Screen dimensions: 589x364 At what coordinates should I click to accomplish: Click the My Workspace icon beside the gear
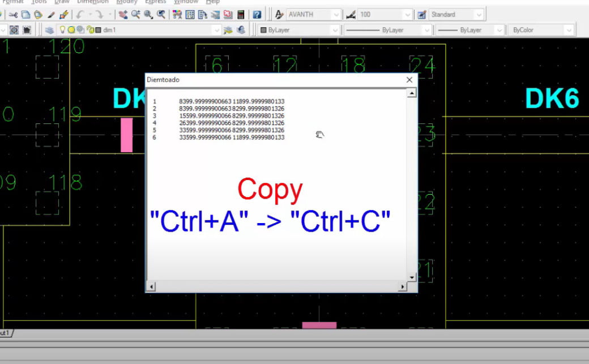[27, 30]
